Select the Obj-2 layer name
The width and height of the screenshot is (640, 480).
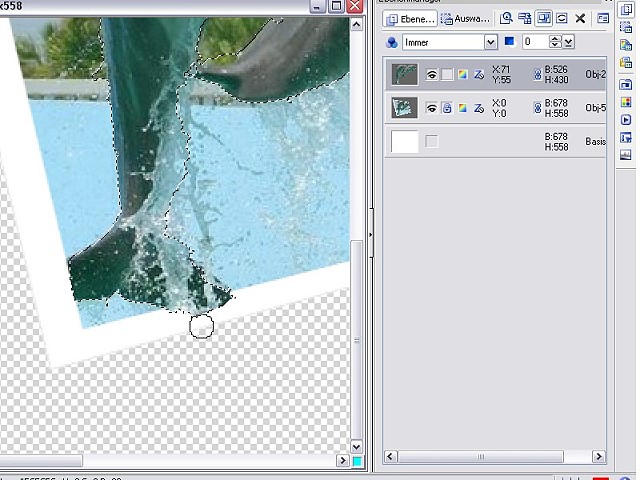[596, 75]
